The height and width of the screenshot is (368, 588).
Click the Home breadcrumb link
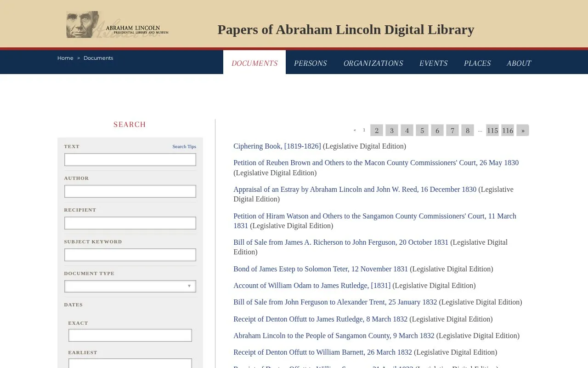(x=65, y=58)
